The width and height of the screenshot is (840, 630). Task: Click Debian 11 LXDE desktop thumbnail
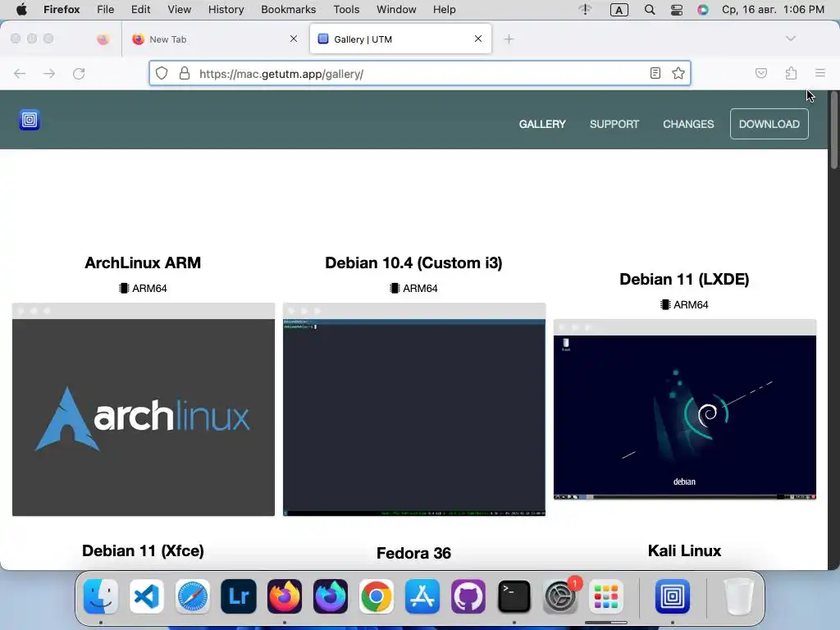coord(685,410)
